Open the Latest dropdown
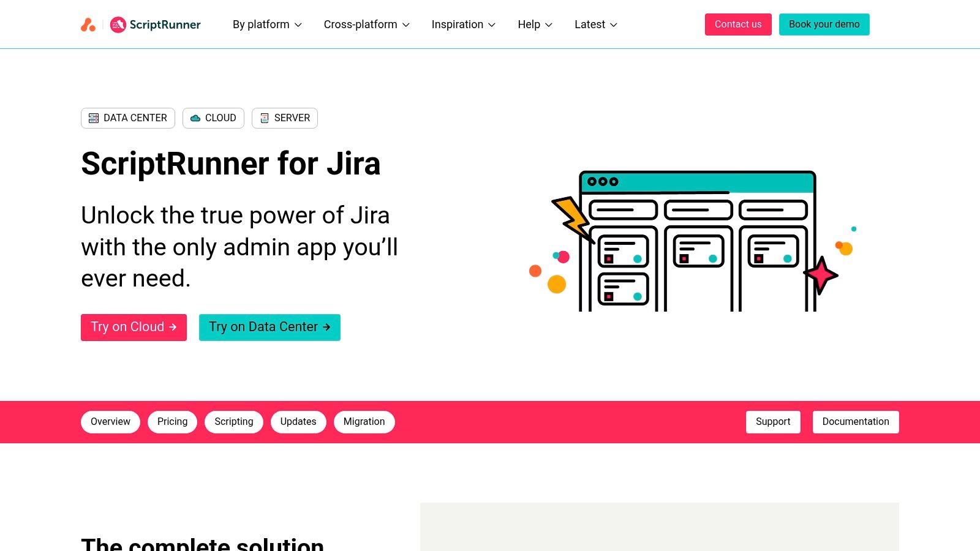This screenshot has height=551, width=980. [595, 24]
